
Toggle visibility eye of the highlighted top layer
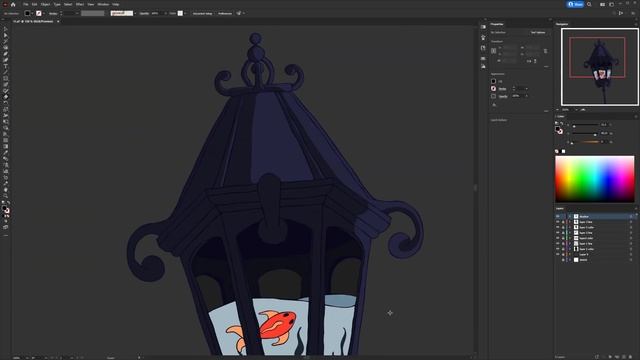click(558, 216)
